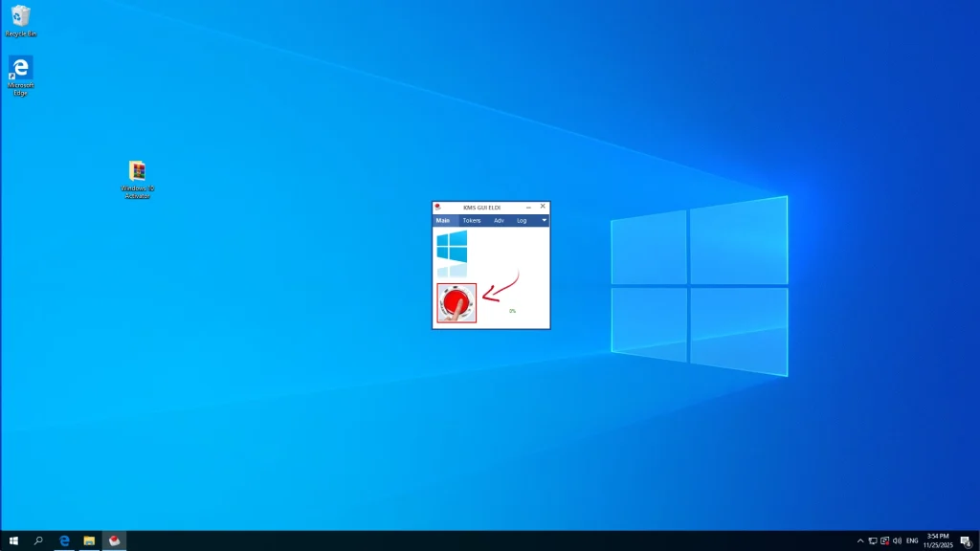Open the Start menu
980x551 pixels.
(x=14, y=540)
